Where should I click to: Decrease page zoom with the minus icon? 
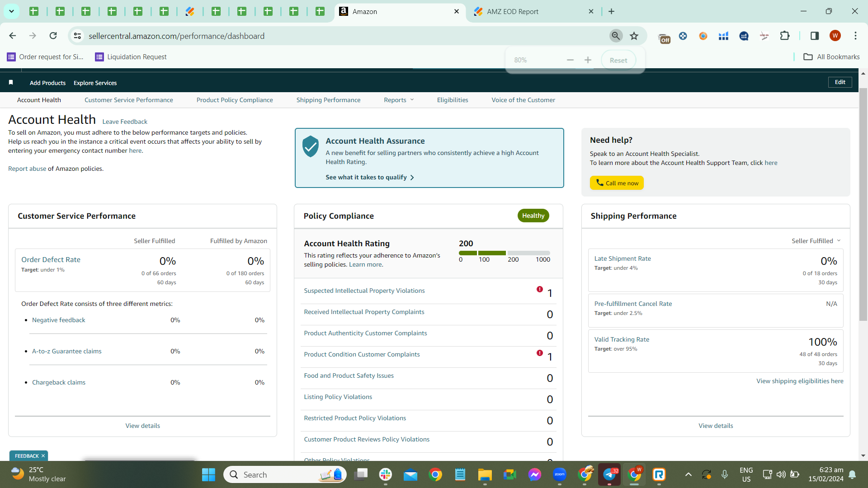click(x=570, y=60)
